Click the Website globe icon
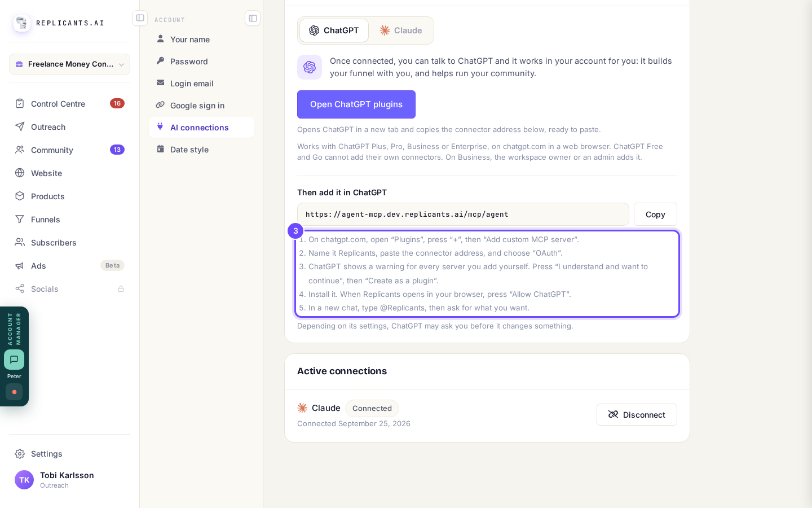This screenshot has height=508, width=812. (20, 173)
